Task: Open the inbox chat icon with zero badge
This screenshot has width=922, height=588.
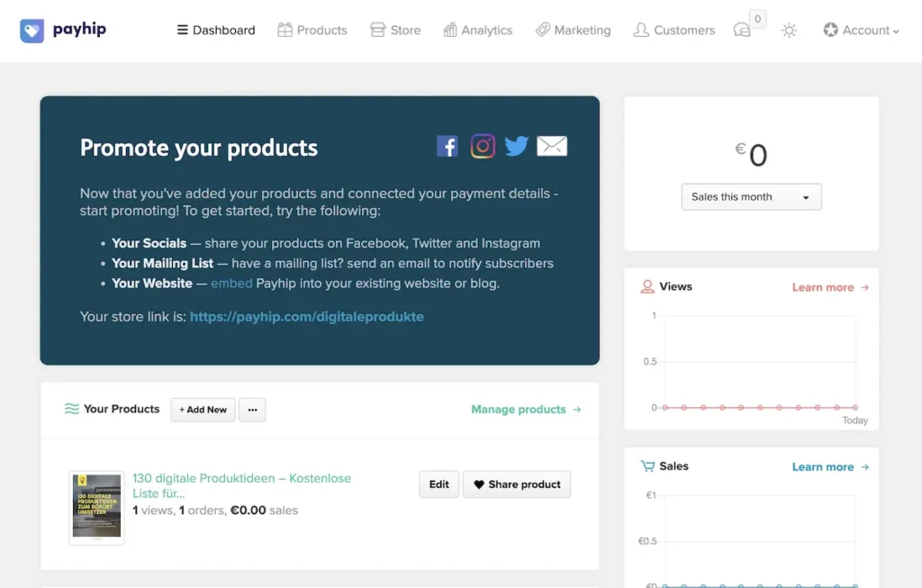Action: point(745,30)
